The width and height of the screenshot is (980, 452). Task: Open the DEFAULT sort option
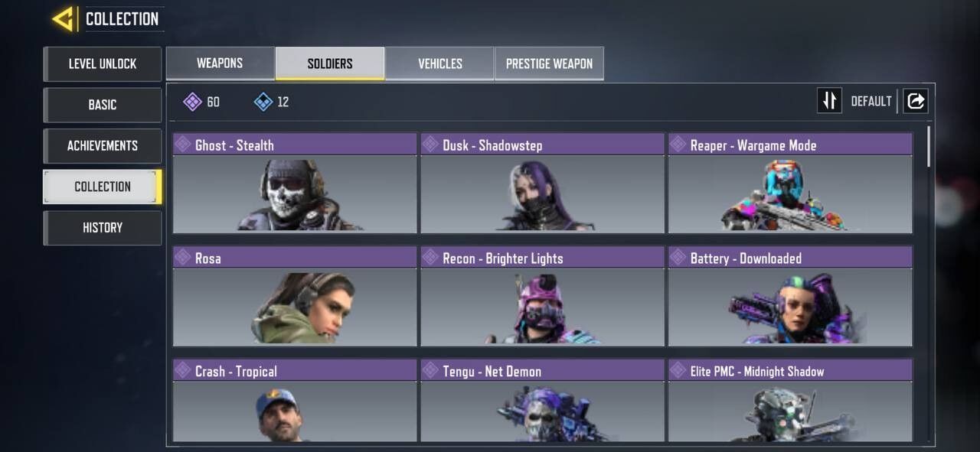click(x=871, y=101)
